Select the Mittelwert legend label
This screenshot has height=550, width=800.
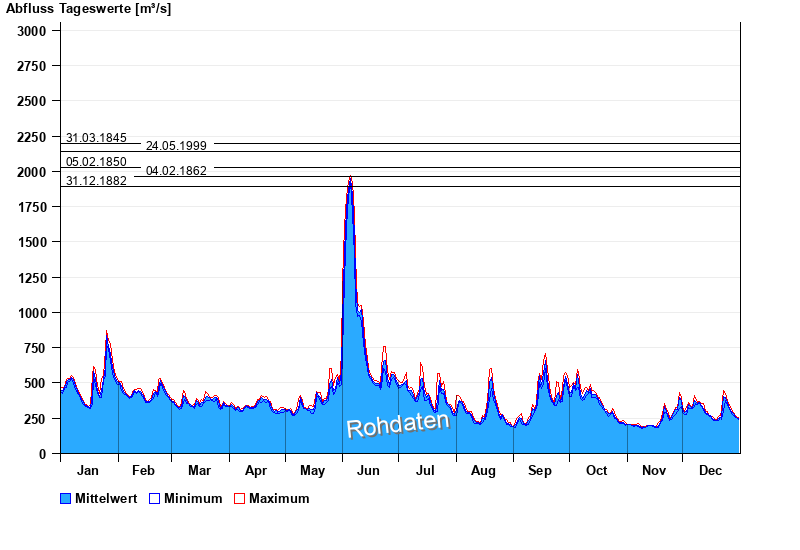pyautogui.click(x=106, y=499)
